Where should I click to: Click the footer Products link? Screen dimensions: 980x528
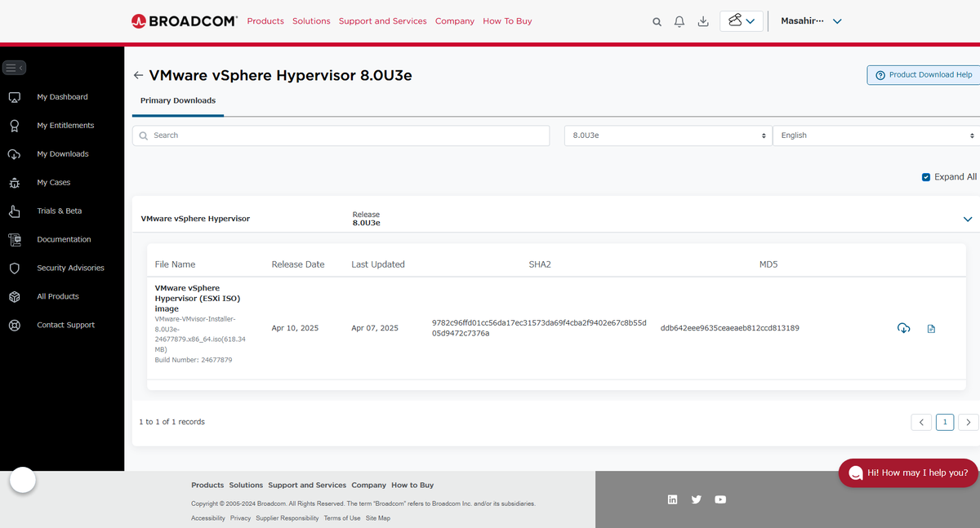click(x=207, y=486)
